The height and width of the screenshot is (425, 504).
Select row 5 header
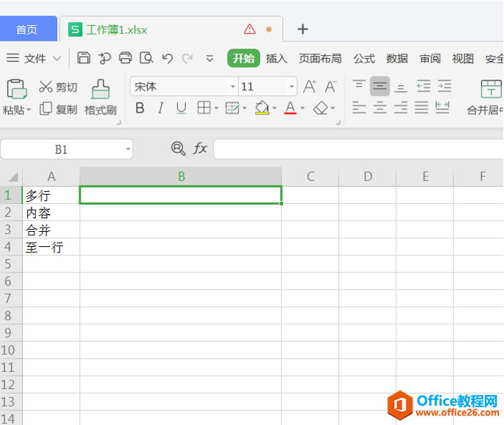11,264
